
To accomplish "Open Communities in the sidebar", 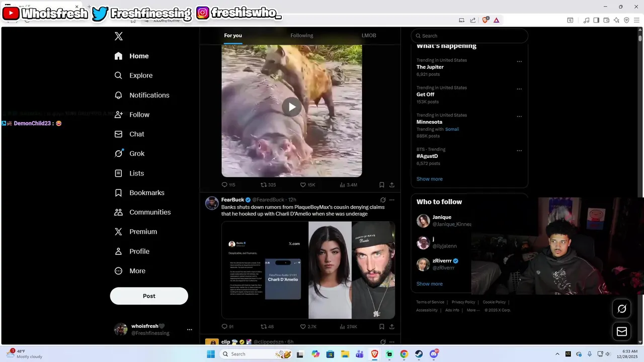I will pyautogui.click(x=143, y=212).
